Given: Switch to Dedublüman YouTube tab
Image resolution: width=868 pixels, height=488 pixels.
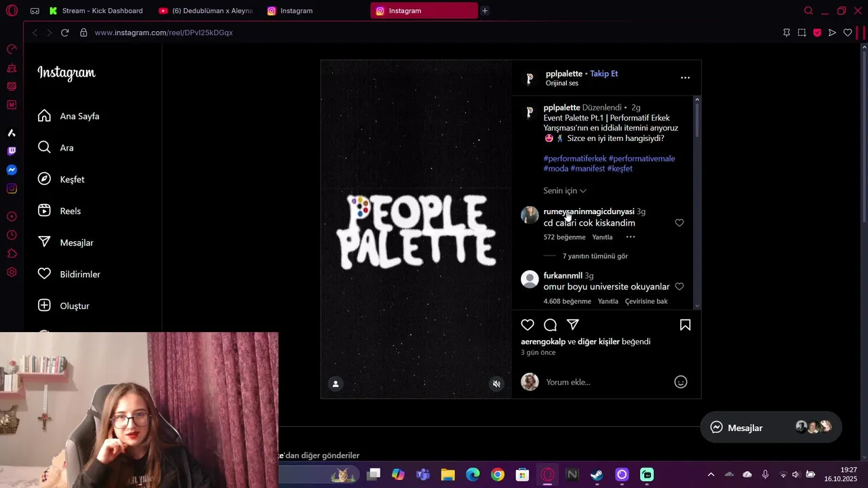Looking at the screenshot, I should coord(206,11).
